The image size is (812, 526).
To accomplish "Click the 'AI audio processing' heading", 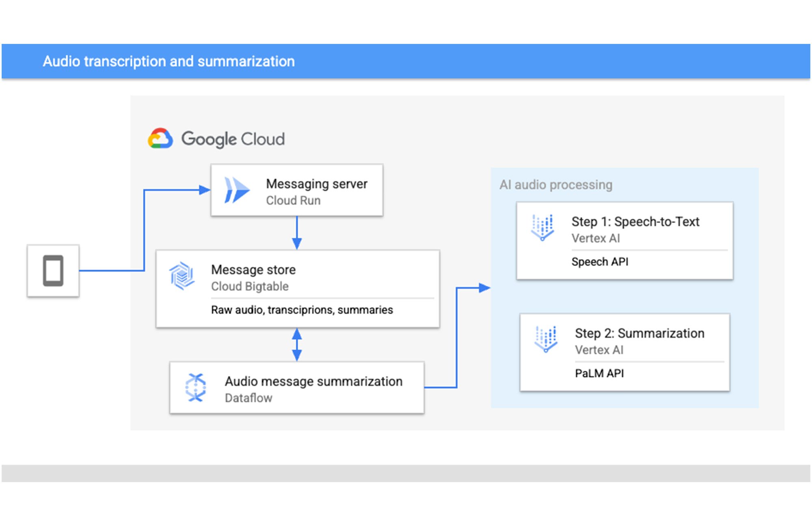I will pos(556,185).
